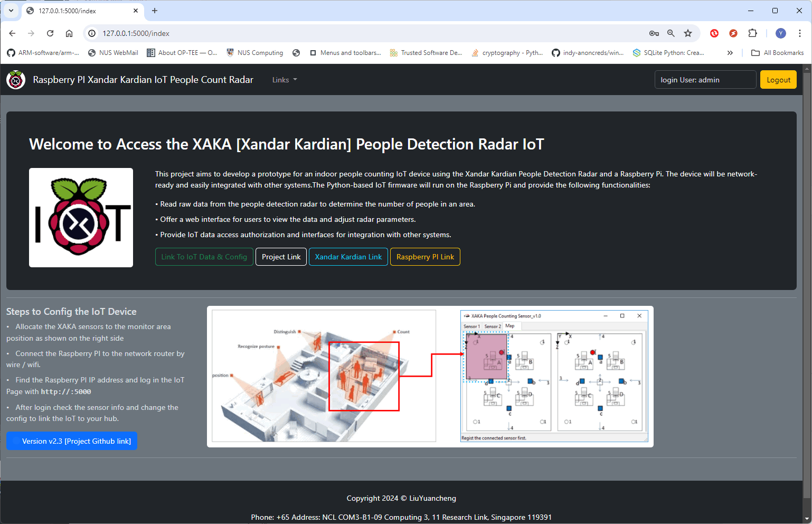Open the cryptography - Pyth... bookmark
Viewport: 812px width, 524px height.
507,53
